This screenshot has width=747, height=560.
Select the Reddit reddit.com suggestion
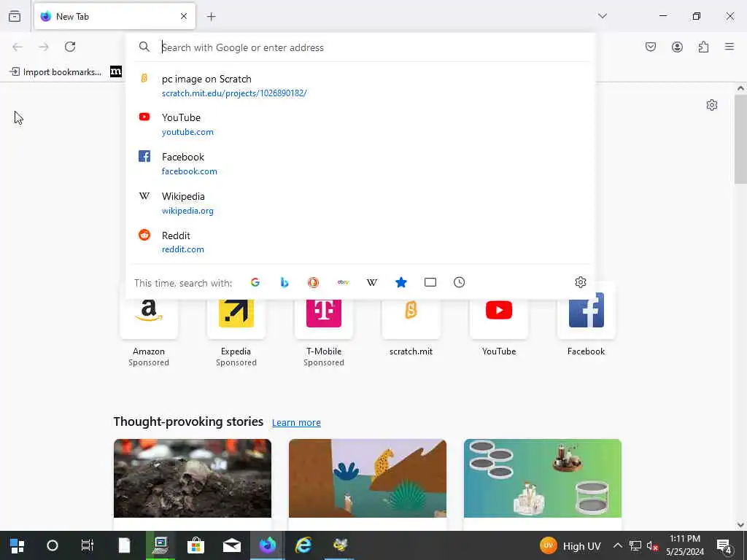click(360, 242)
